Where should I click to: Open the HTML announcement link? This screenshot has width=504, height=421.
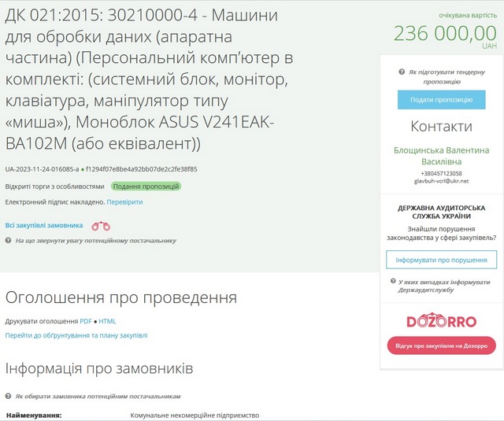107,321
